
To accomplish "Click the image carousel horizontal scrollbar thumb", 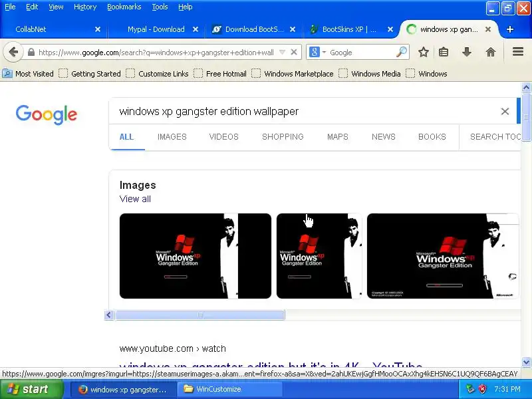I will click(200, 315).
